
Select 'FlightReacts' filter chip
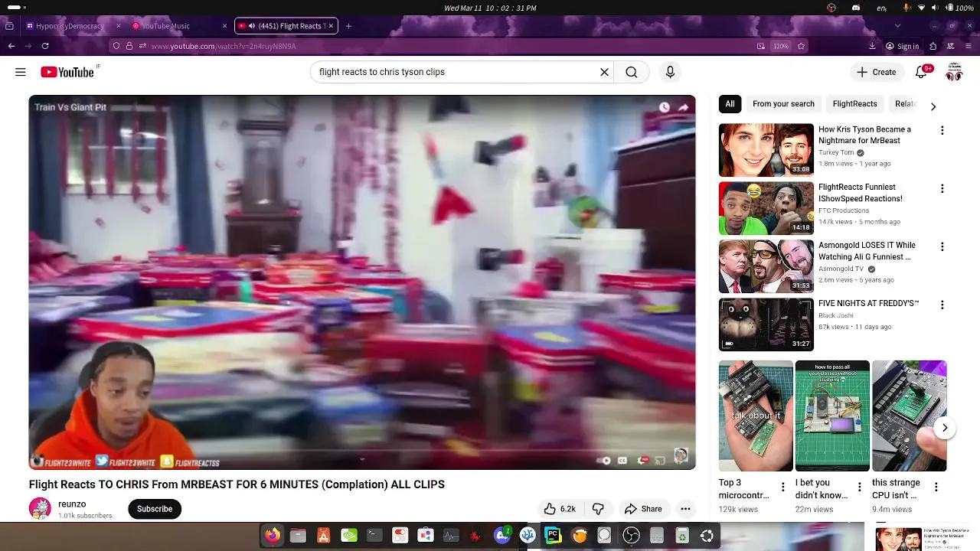[x=854, y=104]
